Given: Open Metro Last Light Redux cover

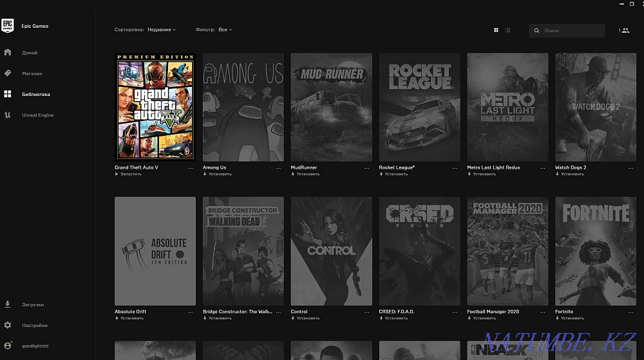Looking at the screenshot, I should [x=507, y=107].
